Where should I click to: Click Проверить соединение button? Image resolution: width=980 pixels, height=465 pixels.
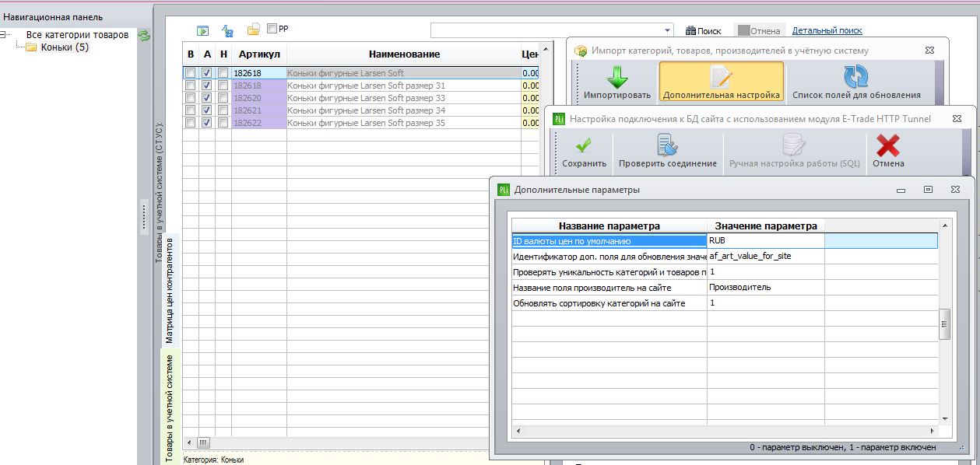[x=667, y=152]
